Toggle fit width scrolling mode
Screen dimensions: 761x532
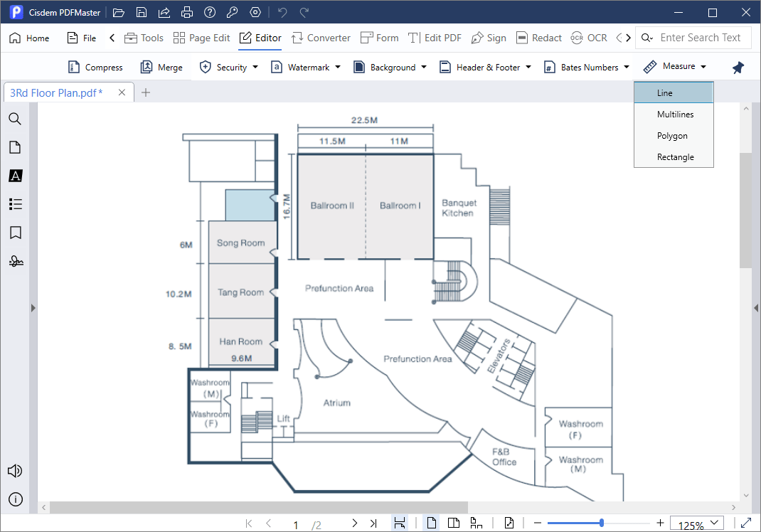click(400, 523)
